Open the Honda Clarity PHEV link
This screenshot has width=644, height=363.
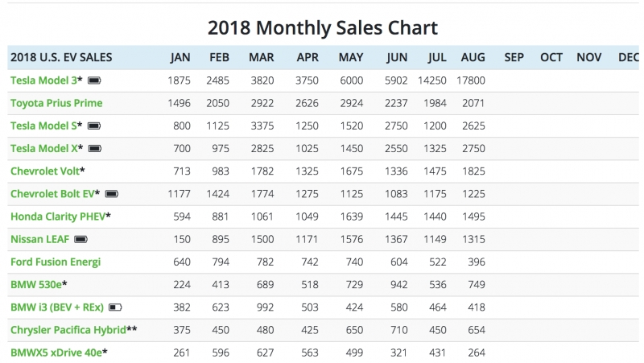(58, 217)
